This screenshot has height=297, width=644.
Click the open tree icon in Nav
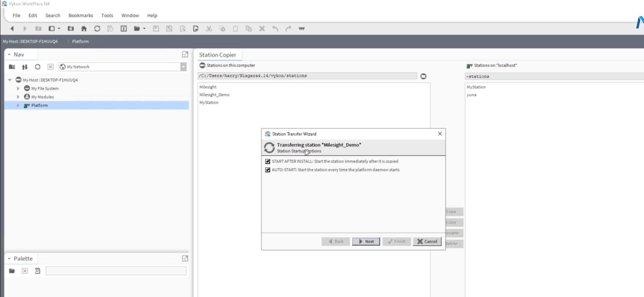point(12,67)
